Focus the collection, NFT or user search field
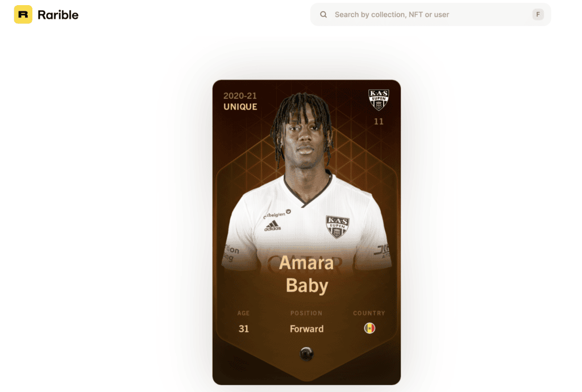This screenshot has width=582, height=392. [430, 14]
